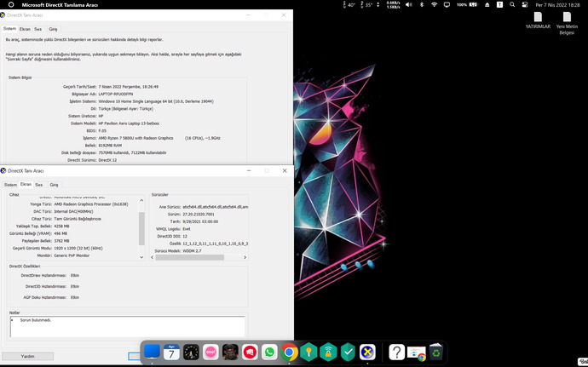Click the eject icon in menu bar
Screen dimensions: 588x367
click(487, 5)
